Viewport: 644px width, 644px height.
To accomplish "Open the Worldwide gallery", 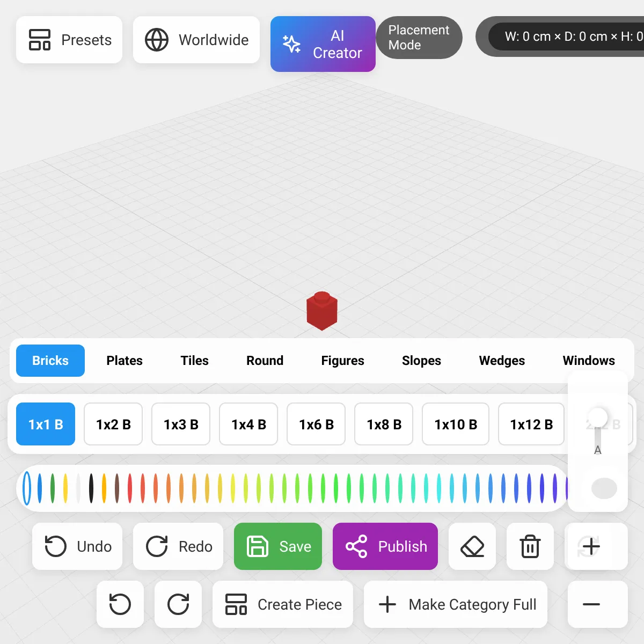I will coord(196,40).
